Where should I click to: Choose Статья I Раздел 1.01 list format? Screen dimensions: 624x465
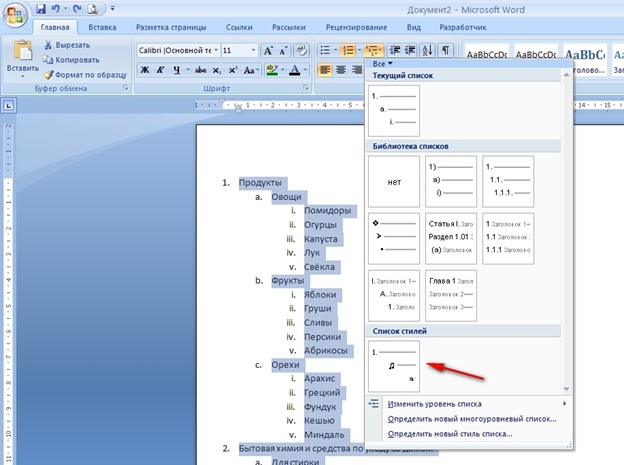click(451, 238)
